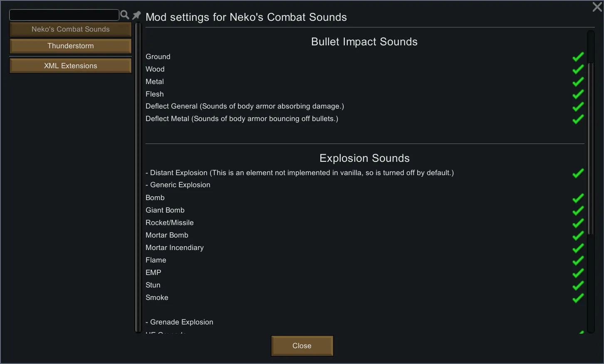Open XML Extensions mod settings
Viewport: 604px width, 364px height.
coord(70,66)
